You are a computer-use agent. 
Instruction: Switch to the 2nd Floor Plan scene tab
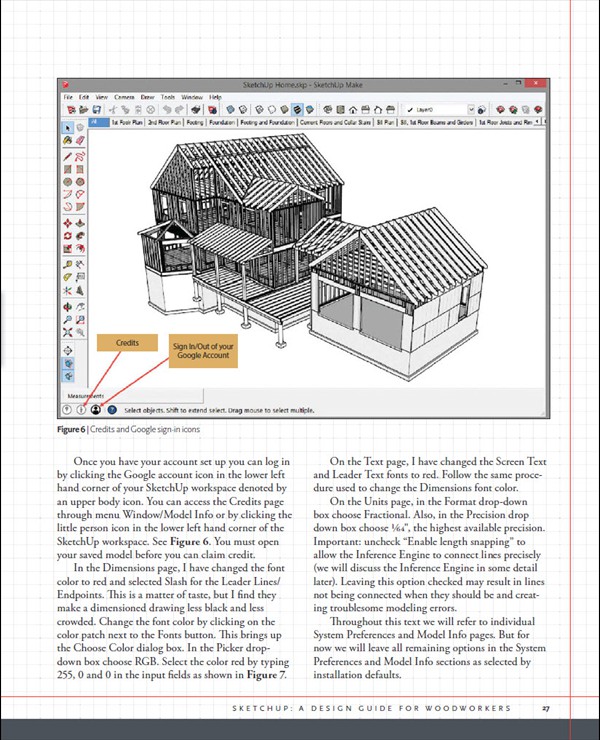(164, 122)
